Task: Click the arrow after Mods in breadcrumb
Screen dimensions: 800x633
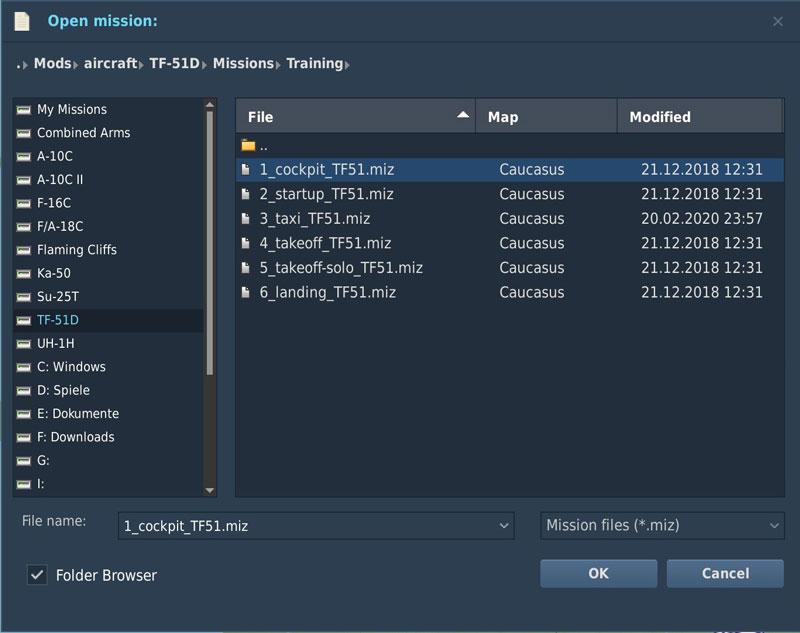Action: 76,65
